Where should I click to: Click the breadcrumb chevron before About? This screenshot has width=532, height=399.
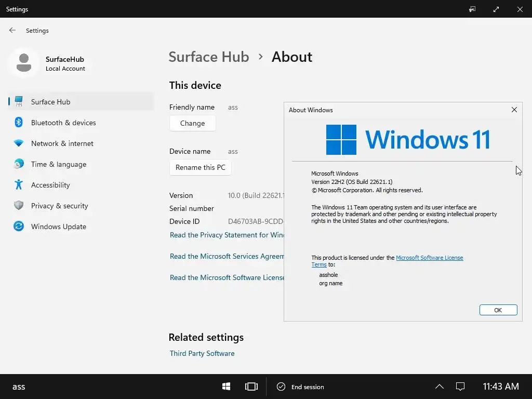261,57
